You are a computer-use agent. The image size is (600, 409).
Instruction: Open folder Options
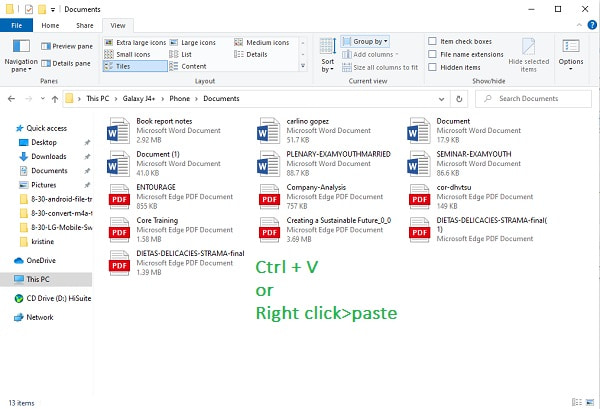click(571, 55)
